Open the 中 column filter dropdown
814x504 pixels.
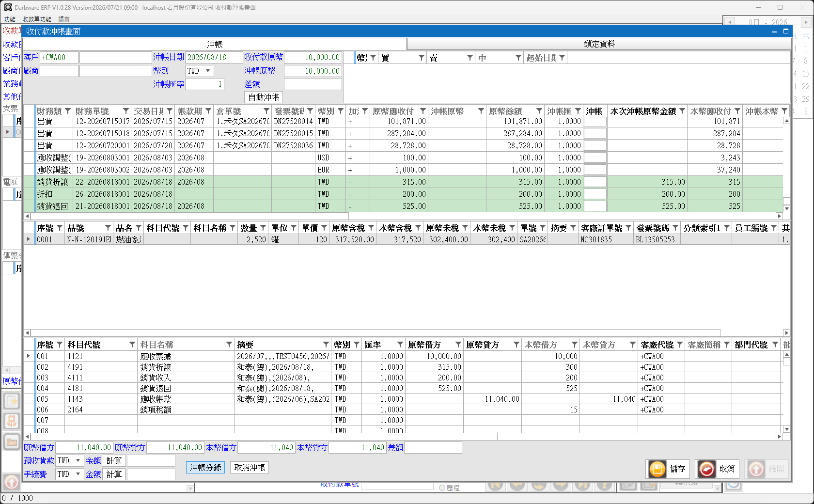(x=518, y=58)
